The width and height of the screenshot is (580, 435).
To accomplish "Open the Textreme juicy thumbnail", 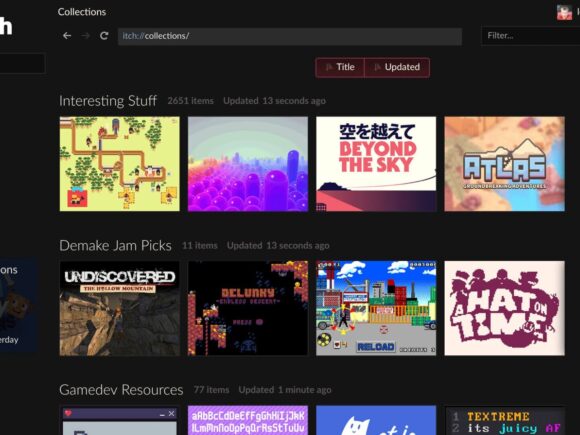I will (505, 421).
